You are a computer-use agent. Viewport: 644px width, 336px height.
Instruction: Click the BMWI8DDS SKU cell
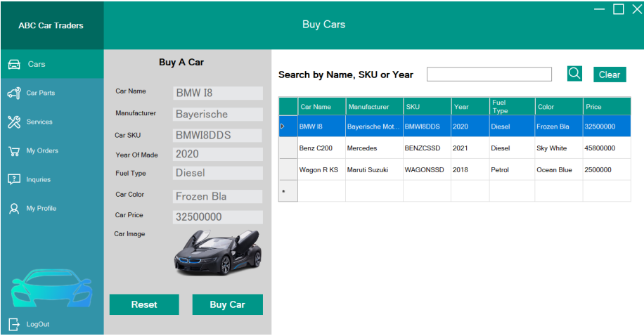pos(427,126)
